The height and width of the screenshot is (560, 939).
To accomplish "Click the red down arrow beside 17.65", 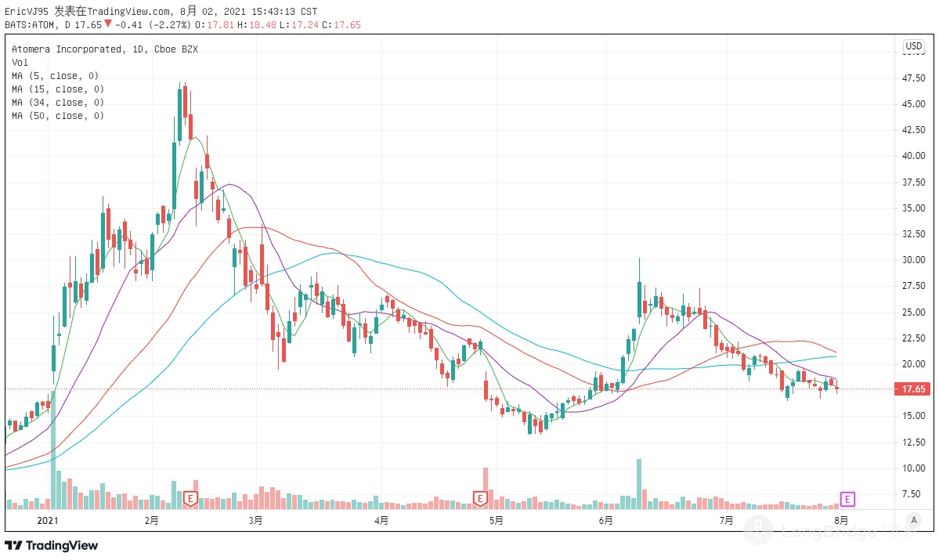I will pos(108,23).
